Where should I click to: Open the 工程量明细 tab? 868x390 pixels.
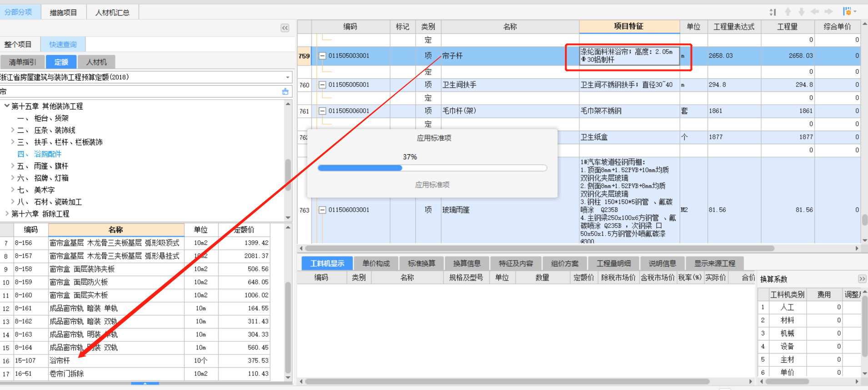coord(613,263)
